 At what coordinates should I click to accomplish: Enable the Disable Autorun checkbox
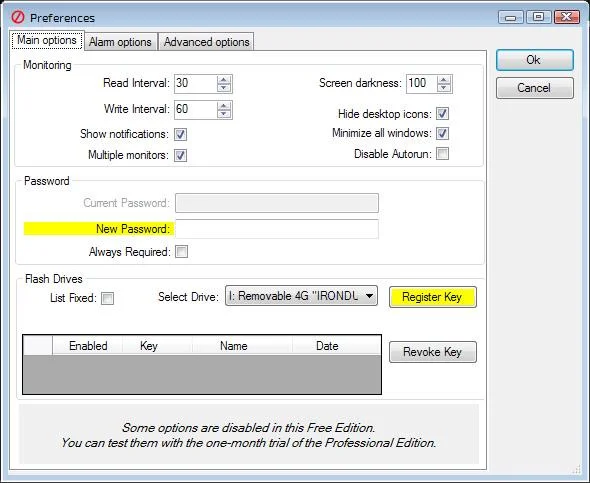click(x=442, y=153)
